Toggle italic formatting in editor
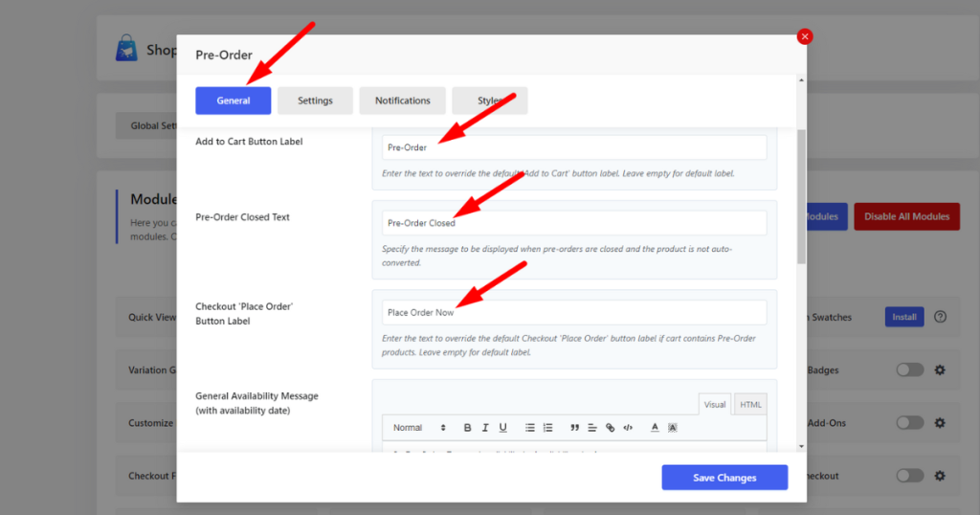Viewport: 980px width, 515px height. [485, 428]
